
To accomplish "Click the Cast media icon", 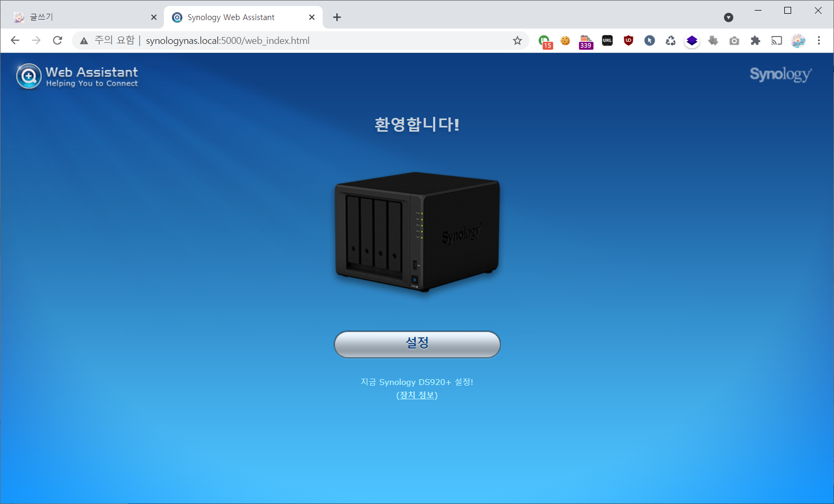I will (776, 41).
